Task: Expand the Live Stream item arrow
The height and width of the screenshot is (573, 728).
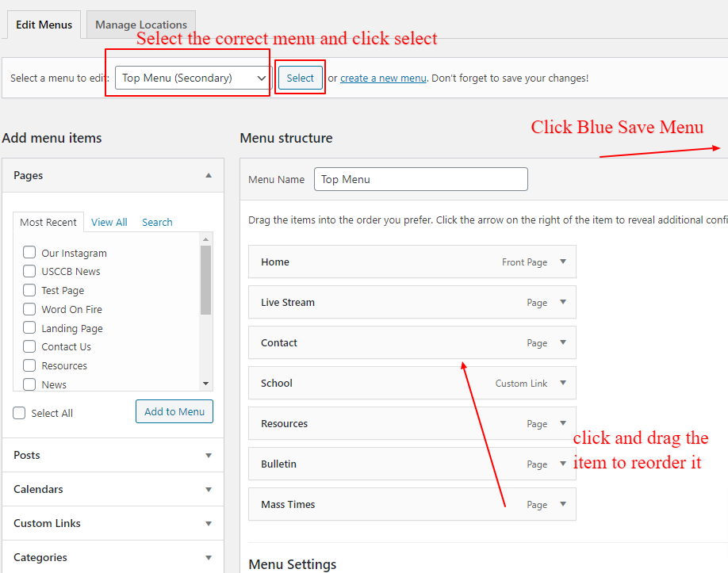Action: click(563, 302)
